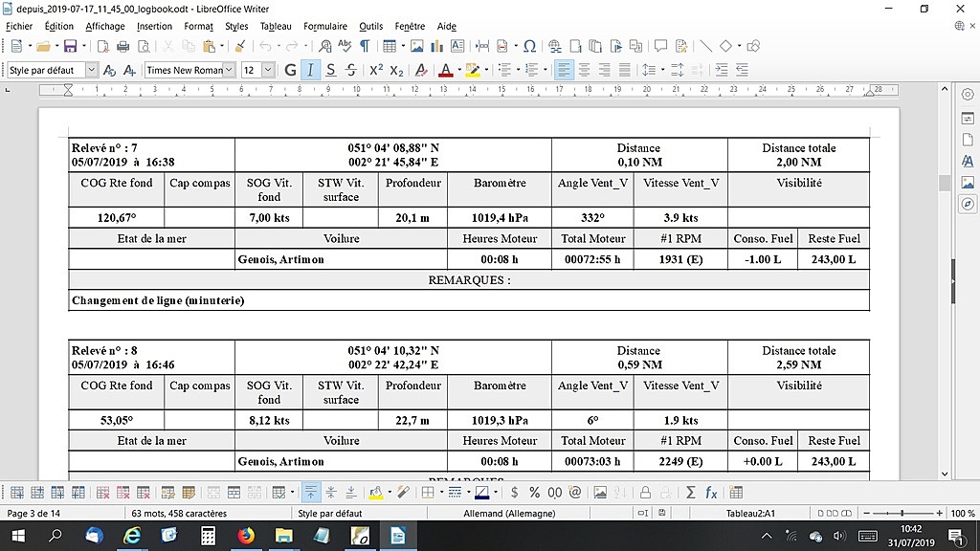Image resolution: width=980 pixels, height=551 pixels.
Task: Open the Paste options dropdown arrow
Action: pyautogui.click(x=222, y=46)
